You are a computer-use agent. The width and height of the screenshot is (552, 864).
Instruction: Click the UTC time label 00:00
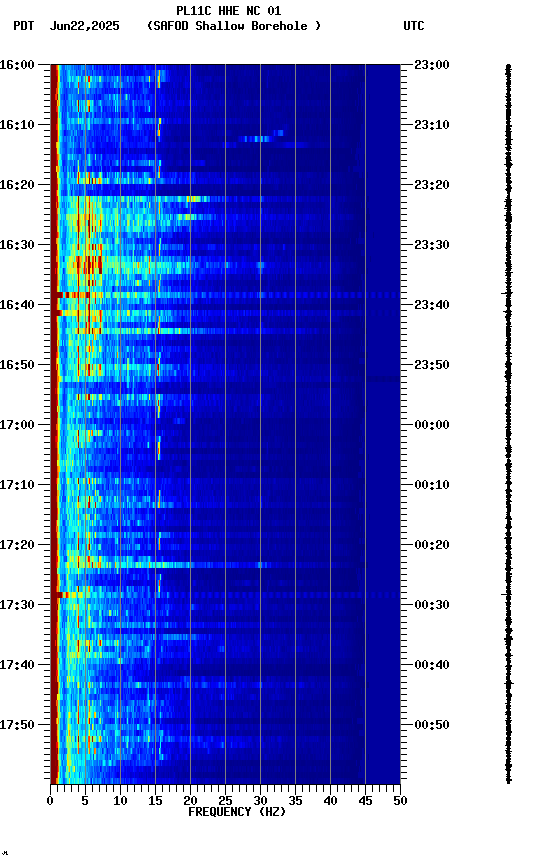point(432,425)
